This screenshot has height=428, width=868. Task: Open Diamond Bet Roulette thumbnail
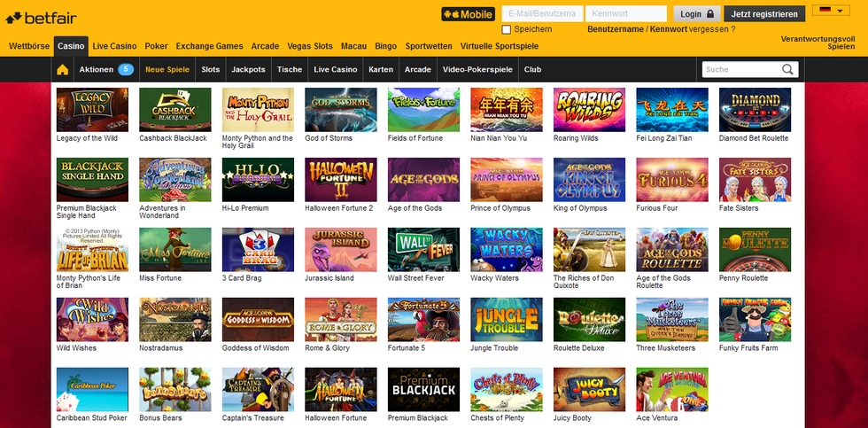coord(755,110)
